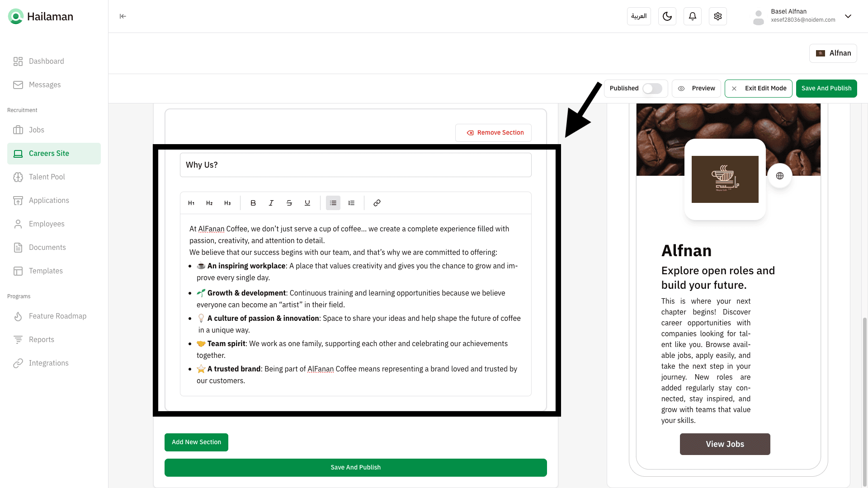Expand the Basel Alfnan account menu

point(848,16)
